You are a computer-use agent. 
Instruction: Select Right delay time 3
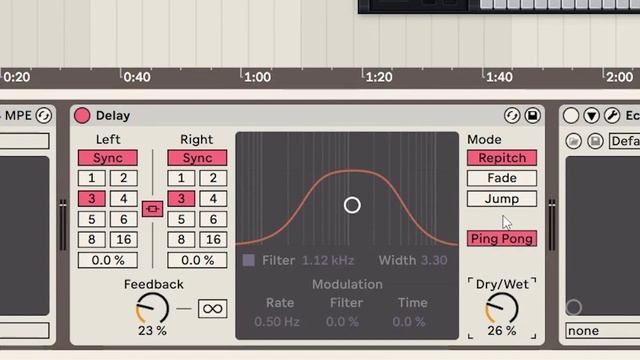point(181,199)
